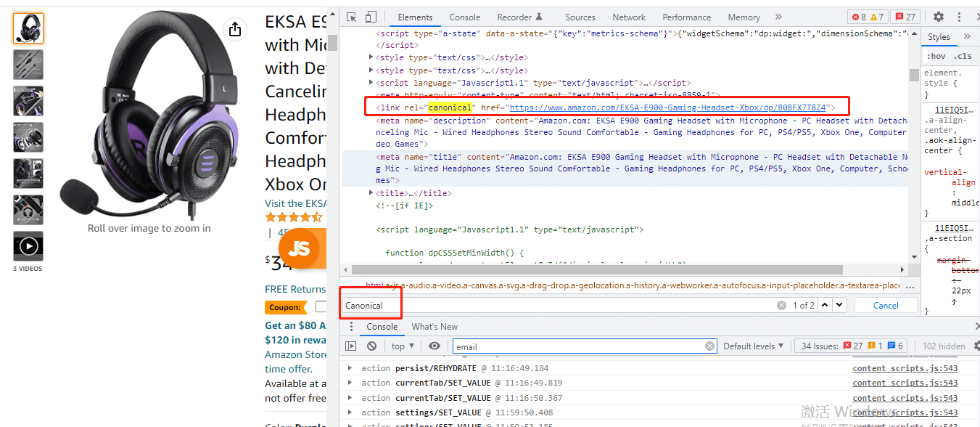Play the product video thumbnail
Viewport: 980px width, 427px height.
[28, 246]
